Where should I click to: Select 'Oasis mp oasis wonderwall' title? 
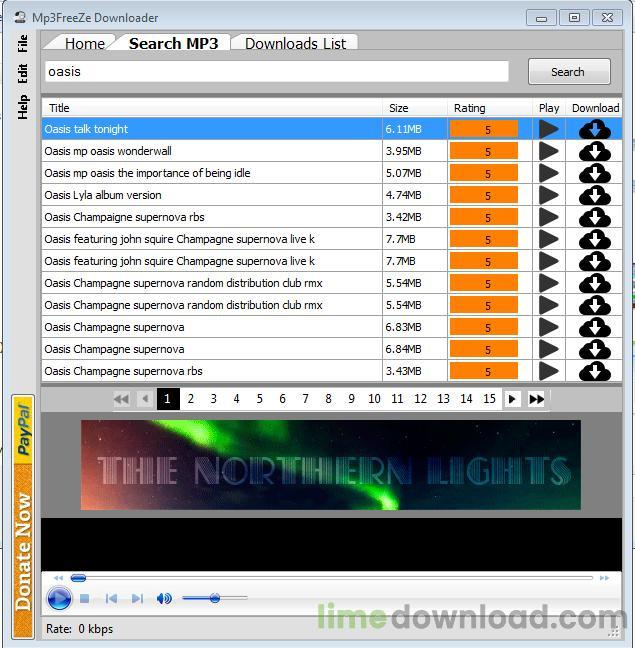pos(108,151)
